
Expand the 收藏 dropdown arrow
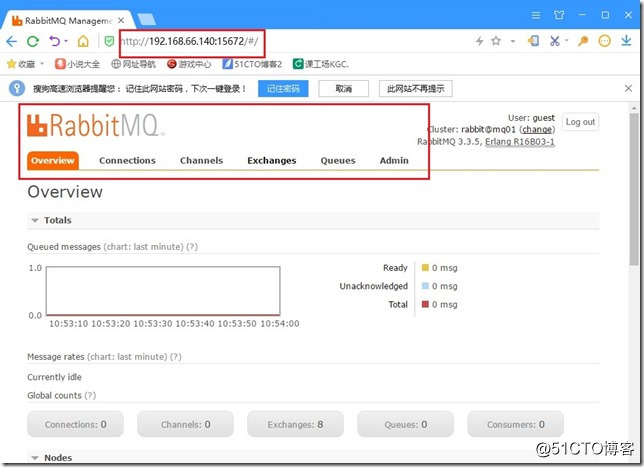pos(42,64)
